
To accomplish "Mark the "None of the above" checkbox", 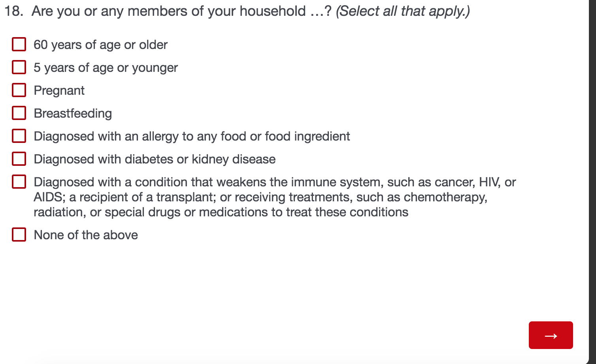I will point(19,235).
